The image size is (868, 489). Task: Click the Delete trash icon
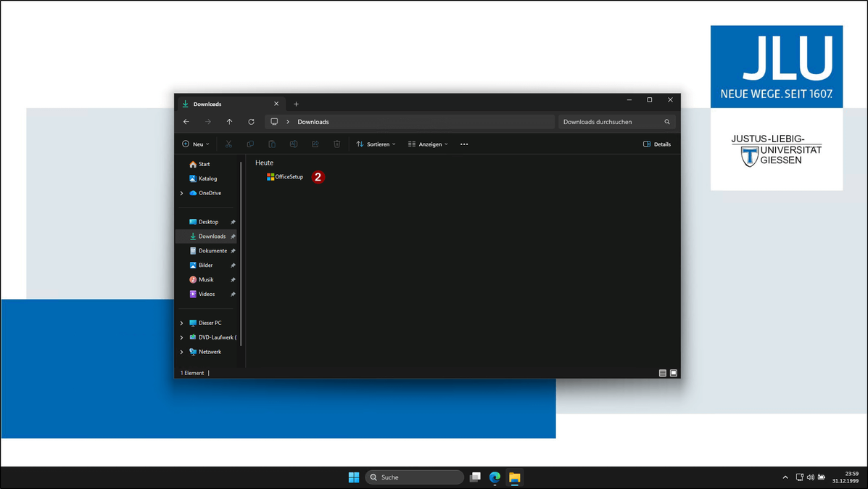[x=336, y=144]
